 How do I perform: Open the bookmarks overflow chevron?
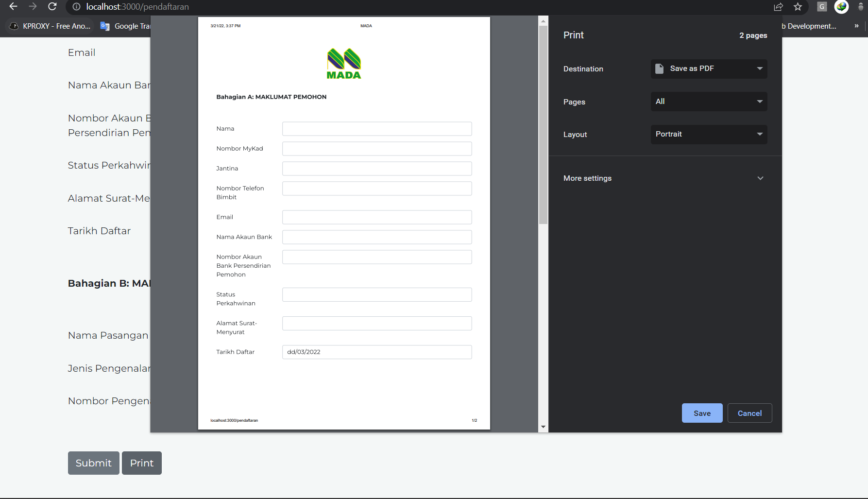pyautogui.click(x=856, y=26)
